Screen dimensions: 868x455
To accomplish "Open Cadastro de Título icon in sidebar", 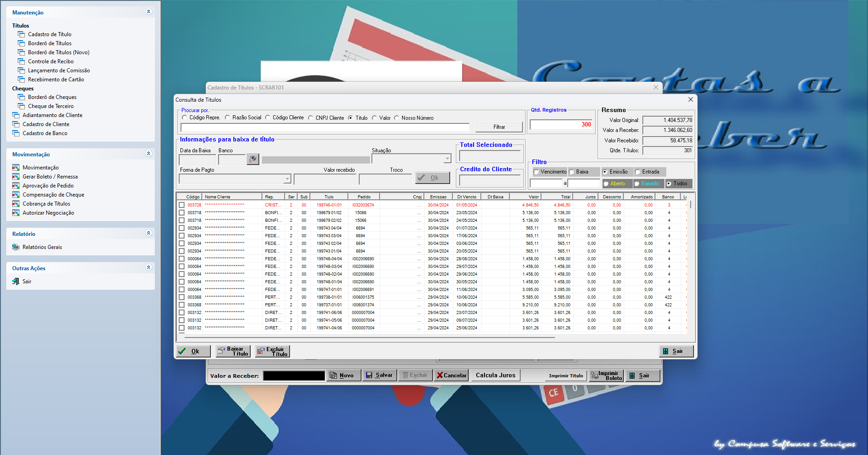I will [21, 34].
